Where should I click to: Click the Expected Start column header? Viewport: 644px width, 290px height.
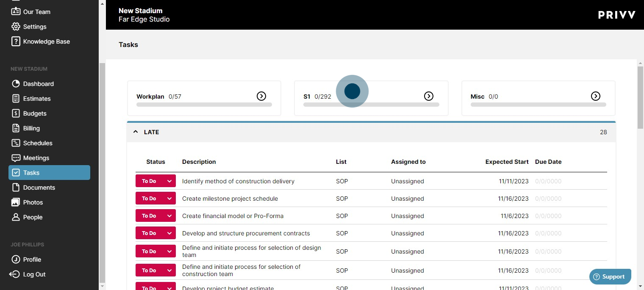pyautogui.click(x=507, y=162)
